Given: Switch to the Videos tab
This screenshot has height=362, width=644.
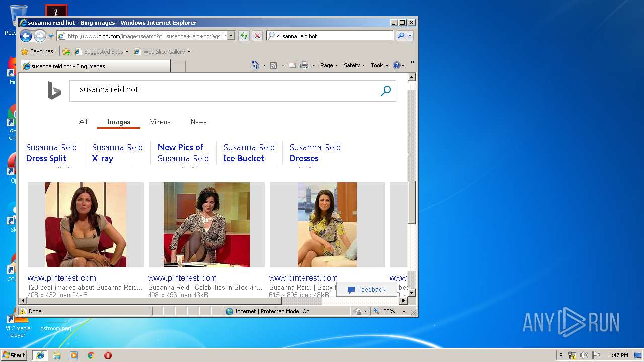Looking at the screenshot, I should coord(160,122).
